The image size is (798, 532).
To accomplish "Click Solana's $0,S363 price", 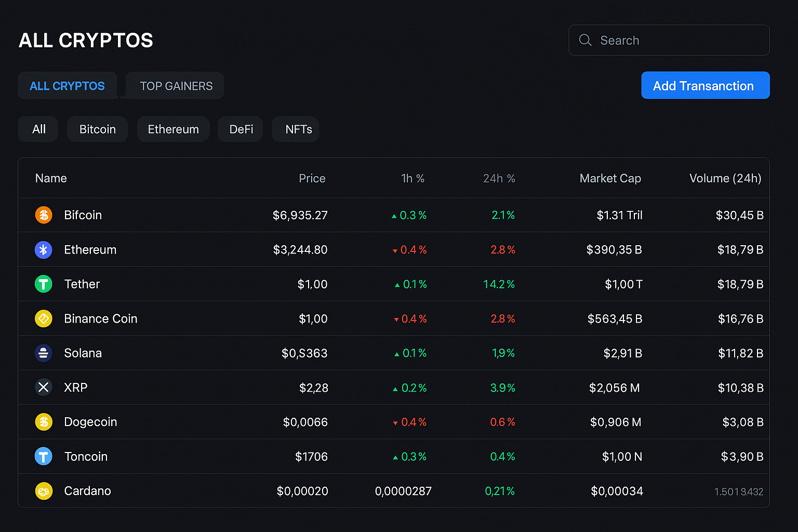I will [304, 353].
